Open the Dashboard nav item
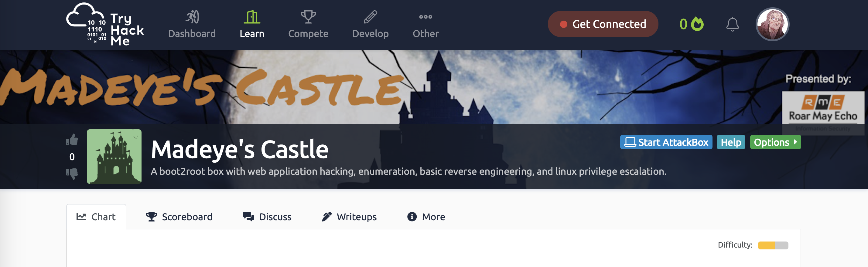868x267 pixels. coord(192,25)
